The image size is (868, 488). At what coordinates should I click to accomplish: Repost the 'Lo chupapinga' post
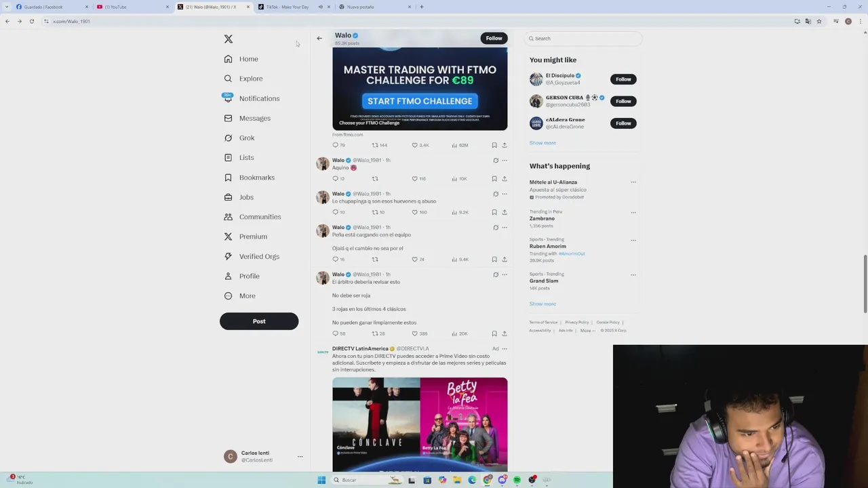coord(374,212)
